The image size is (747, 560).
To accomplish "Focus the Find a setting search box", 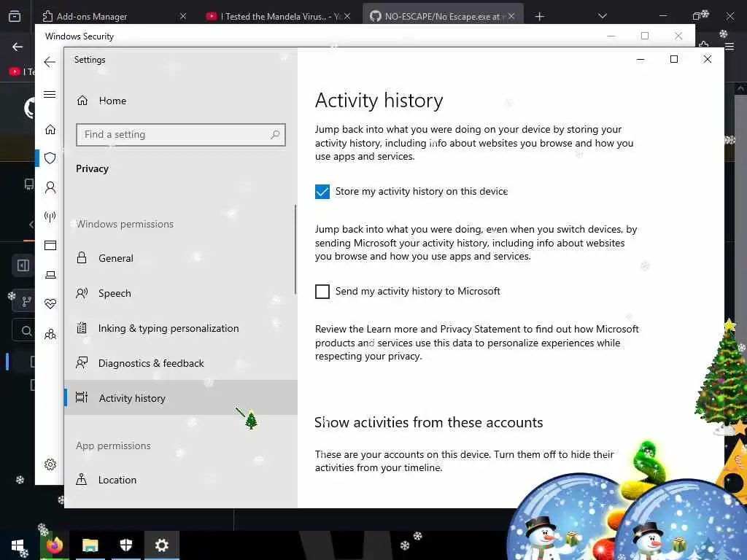I will [181, 135].
